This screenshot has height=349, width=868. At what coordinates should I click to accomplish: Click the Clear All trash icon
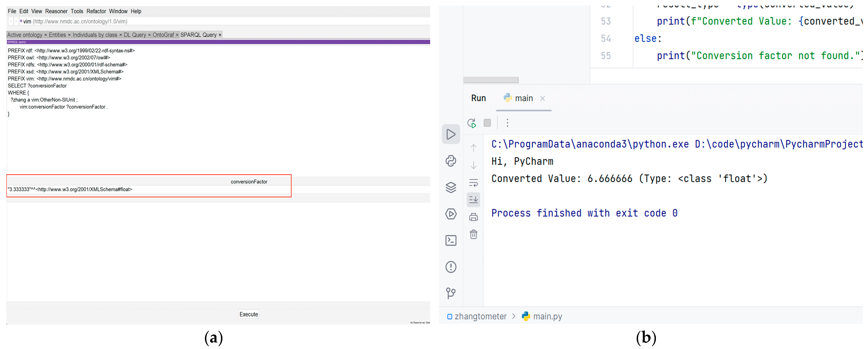473,234
